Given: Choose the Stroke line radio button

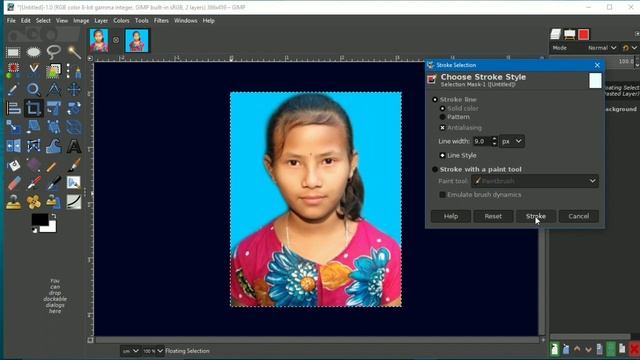Looking at the screenshot, I should point(435,100).
